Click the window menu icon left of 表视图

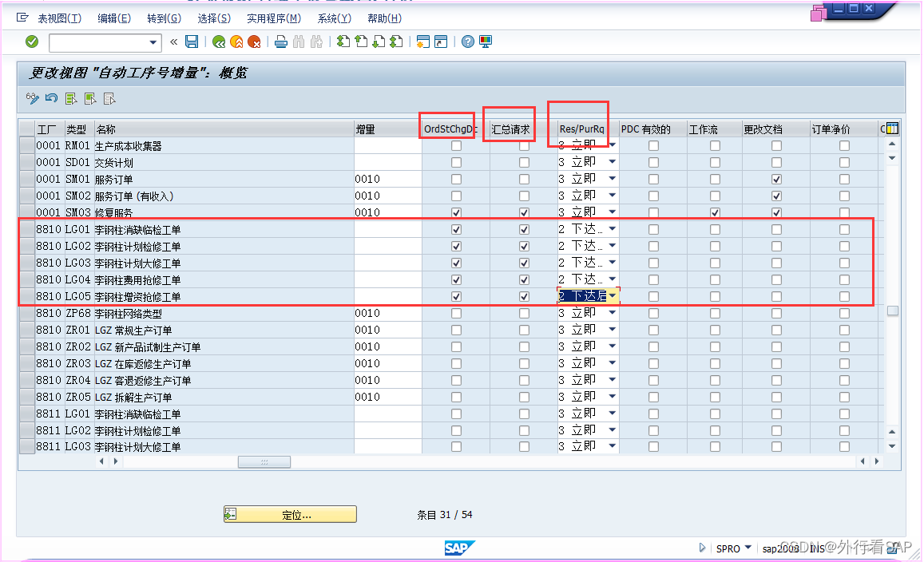point(22,18)
